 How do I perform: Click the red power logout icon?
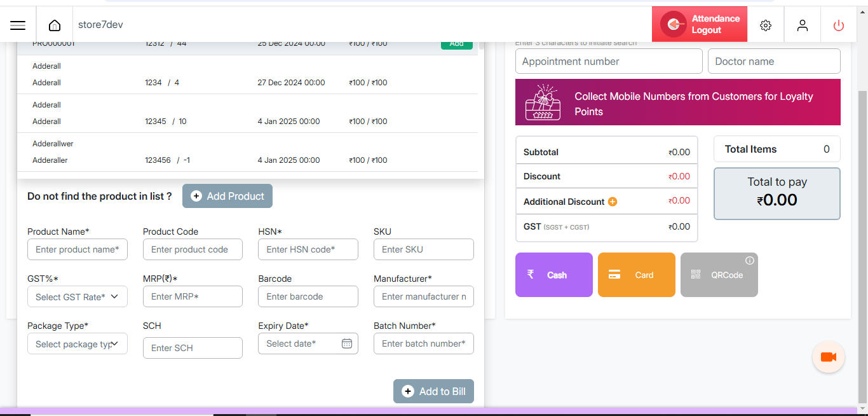839,25
